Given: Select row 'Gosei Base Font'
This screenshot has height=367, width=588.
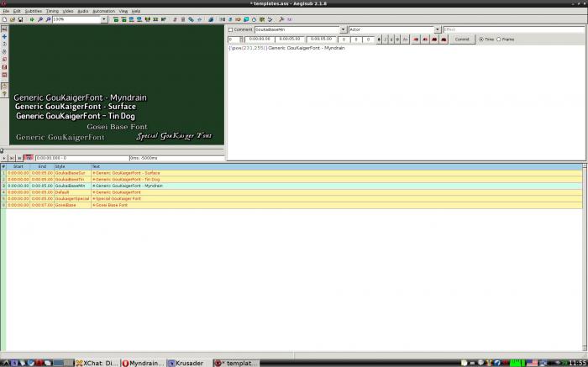Looking at the screenshot, I should (x=294, y=205).
